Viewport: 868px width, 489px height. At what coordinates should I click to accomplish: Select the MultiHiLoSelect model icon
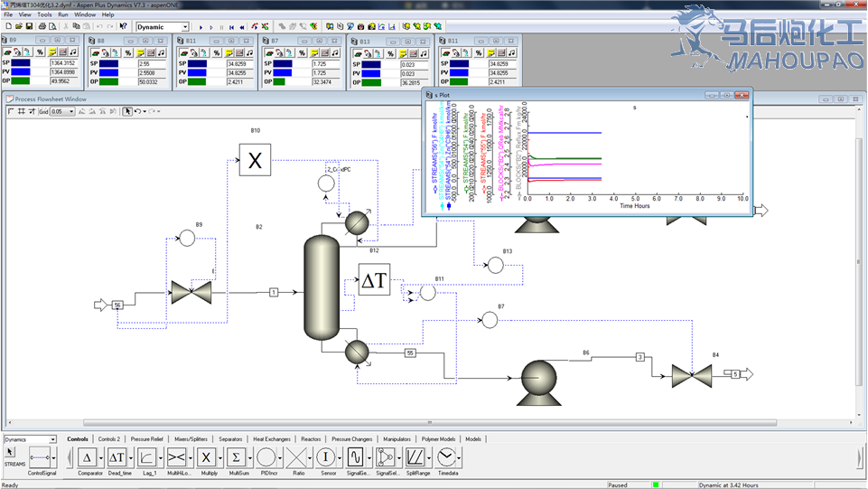coord(177,457)
